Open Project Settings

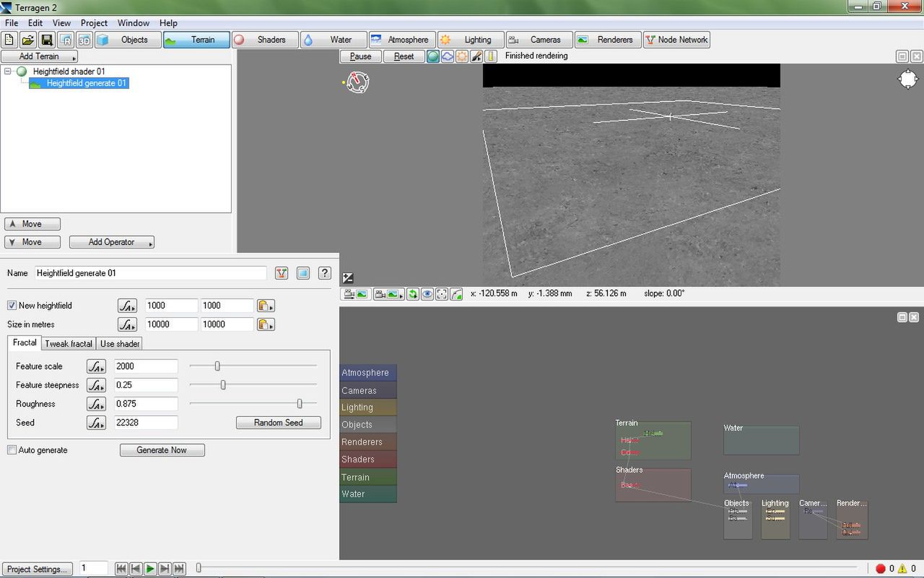click(x=37, y=569)
